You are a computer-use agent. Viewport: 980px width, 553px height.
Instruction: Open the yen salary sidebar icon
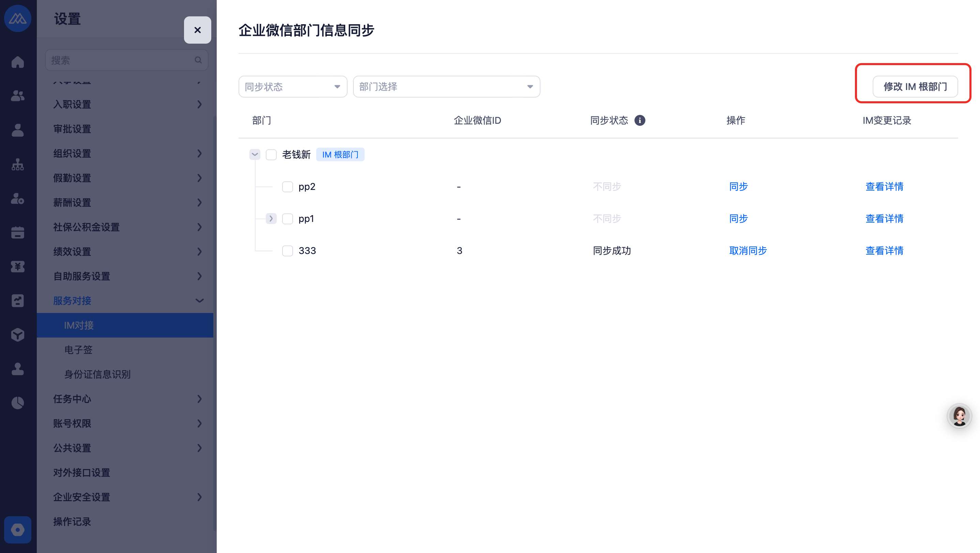(17, 266)
